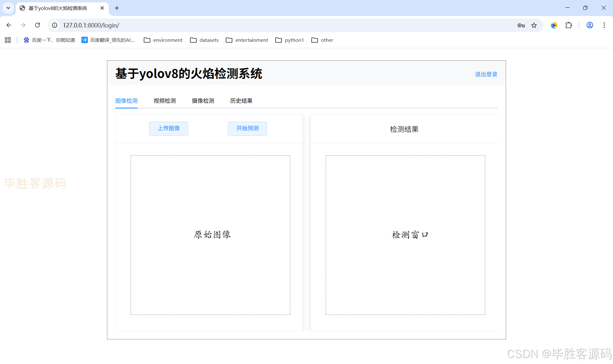Bookmark this page with the star icon

pyautogui.click(x=534, y=25)
